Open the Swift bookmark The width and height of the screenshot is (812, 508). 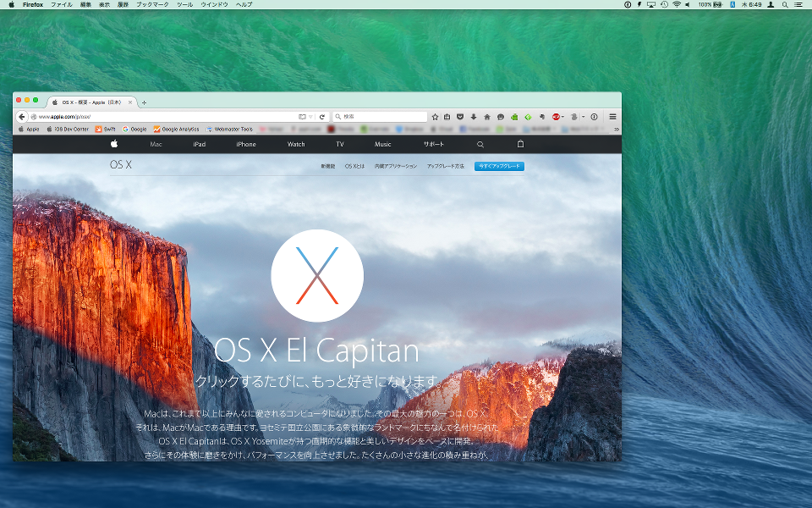coord(106,129)
